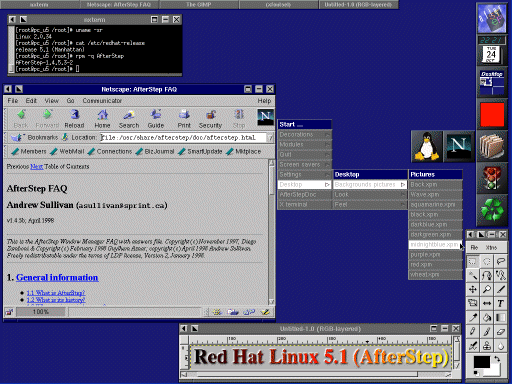
Task: Print the page via Netscape Print icon
Action: [184, 119]
